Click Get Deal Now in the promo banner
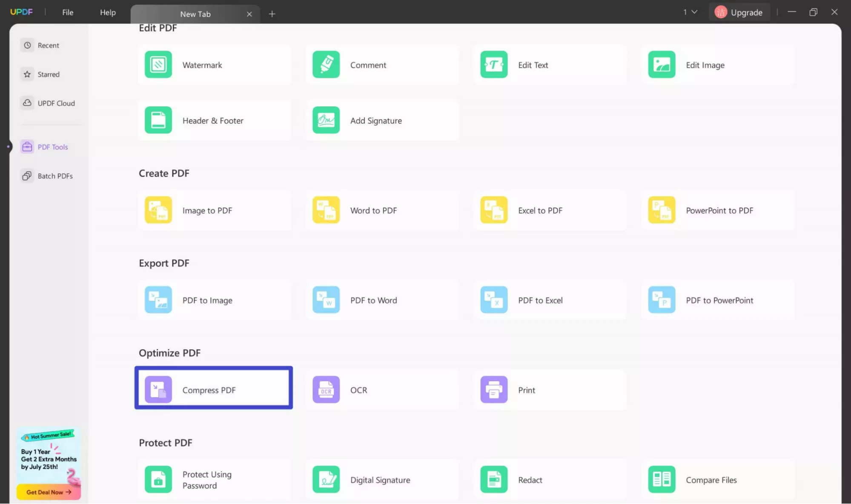 point(49,492)
